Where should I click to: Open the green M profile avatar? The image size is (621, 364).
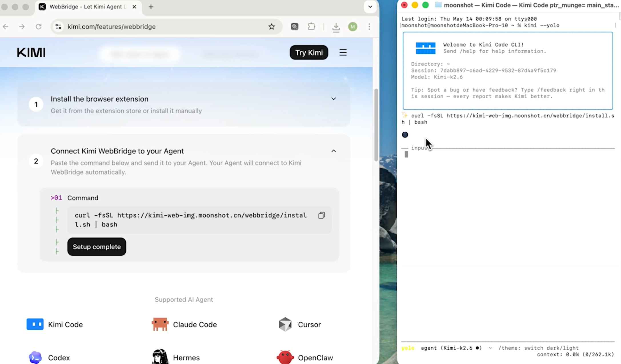point(353,27)
